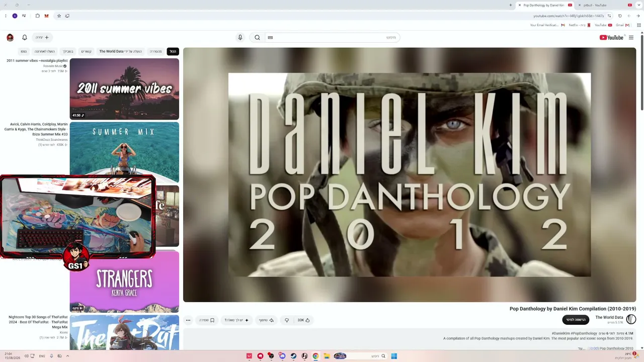The height and width of the screenshot is (362, 644).
Task: Close the 'pitbull - YouTube' tab
Action: [x=579, y=5]
